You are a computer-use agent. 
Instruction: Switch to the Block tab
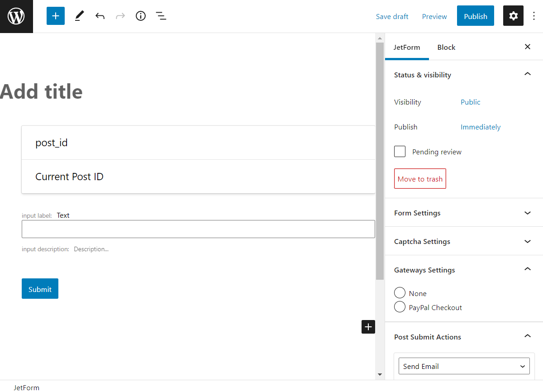coord(446,47)
